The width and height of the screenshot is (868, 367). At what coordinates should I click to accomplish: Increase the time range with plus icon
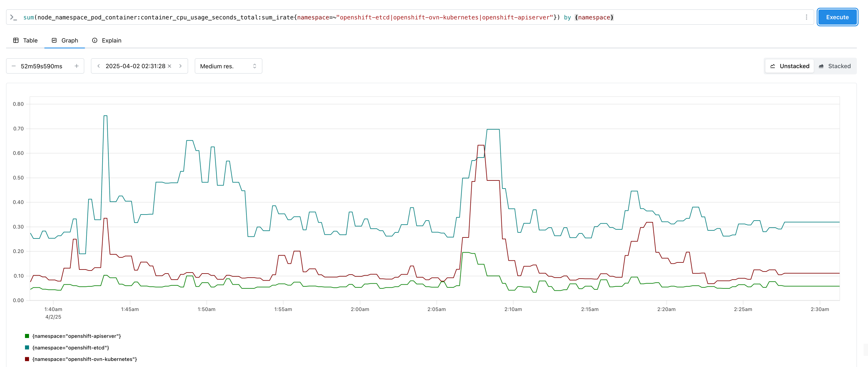tap(77, 66)
